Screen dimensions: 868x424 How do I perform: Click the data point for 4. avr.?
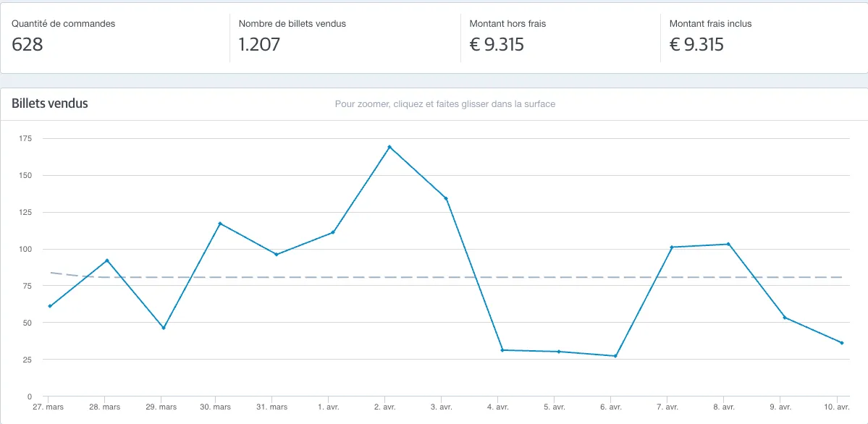click(502, 349)
